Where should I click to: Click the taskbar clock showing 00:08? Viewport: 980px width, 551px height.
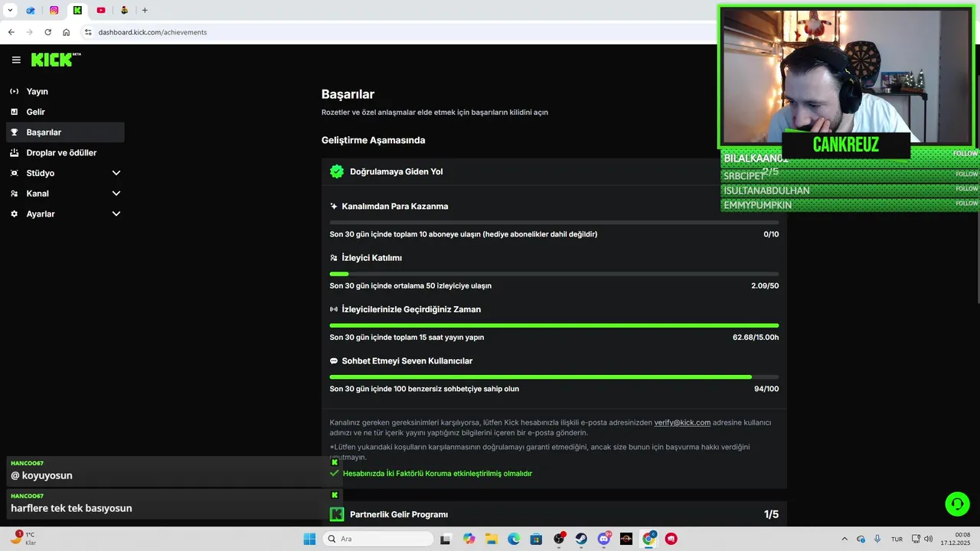tap(955, 539)
